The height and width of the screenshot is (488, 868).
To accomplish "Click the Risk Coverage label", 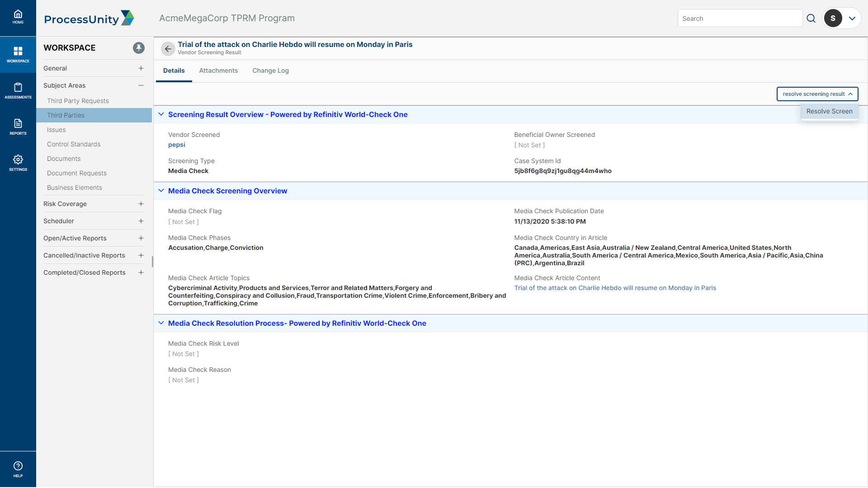I will tap(65, 204).
